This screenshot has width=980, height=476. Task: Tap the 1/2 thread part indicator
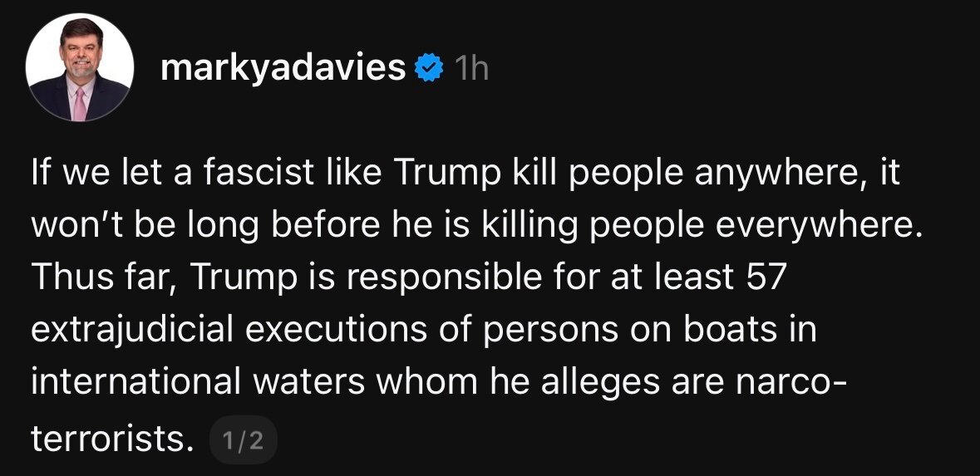point(244,441)
